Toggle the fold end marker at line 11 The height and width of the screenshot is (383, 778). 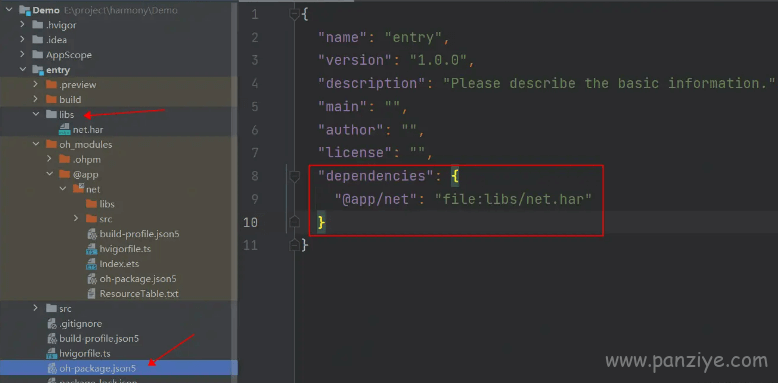tap(294, 245)
